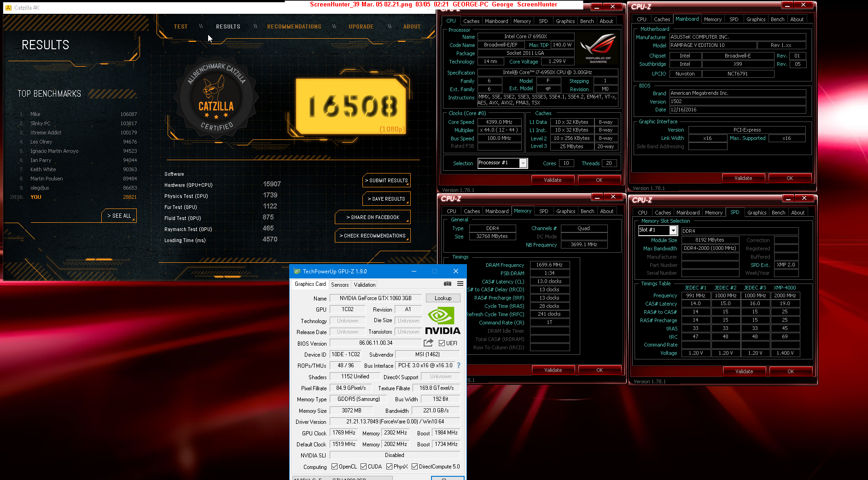868x480 pixels.
Task: Click the BIOS Version field 86.06.11.00.34
Action: (x=376, y=343)
